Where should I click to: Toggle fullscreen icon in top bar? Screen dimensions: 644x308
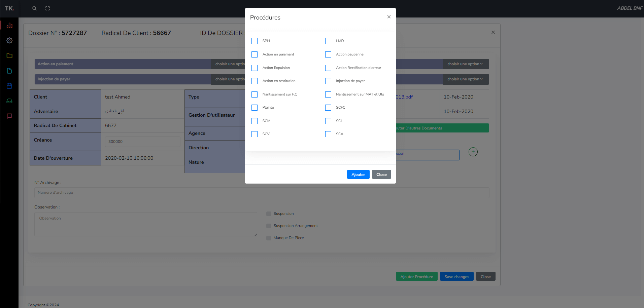(x=47, y=8)
